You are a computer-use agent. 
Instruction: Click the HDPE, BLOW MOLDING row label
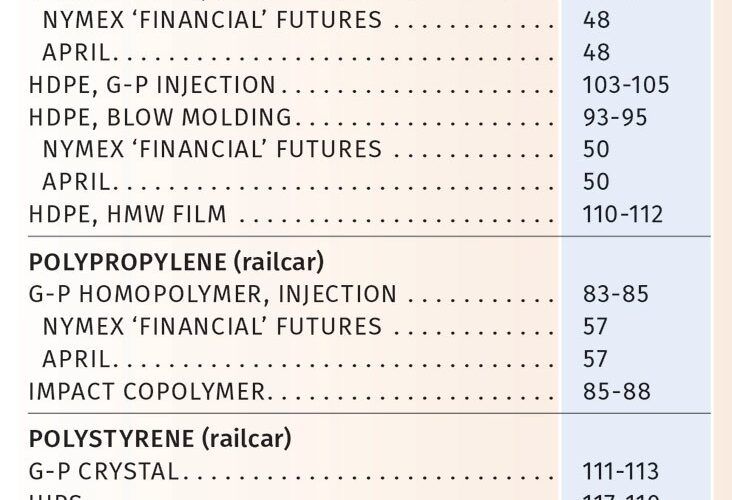coord(160,117)
